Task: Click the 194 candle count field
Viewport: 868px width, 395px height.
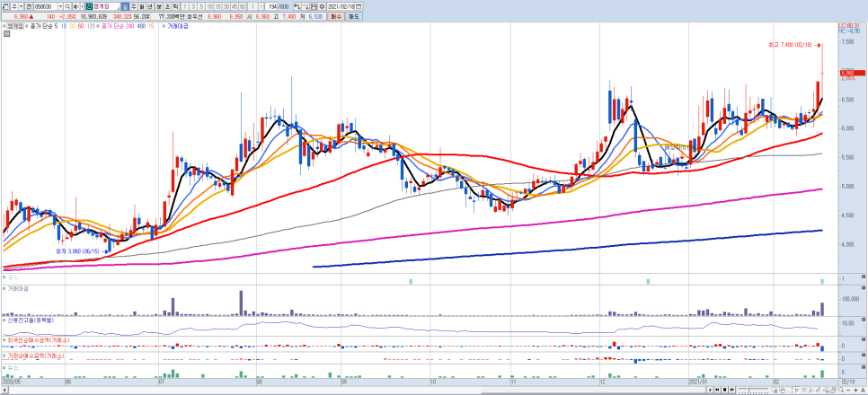Action: (x=271, y=6)
